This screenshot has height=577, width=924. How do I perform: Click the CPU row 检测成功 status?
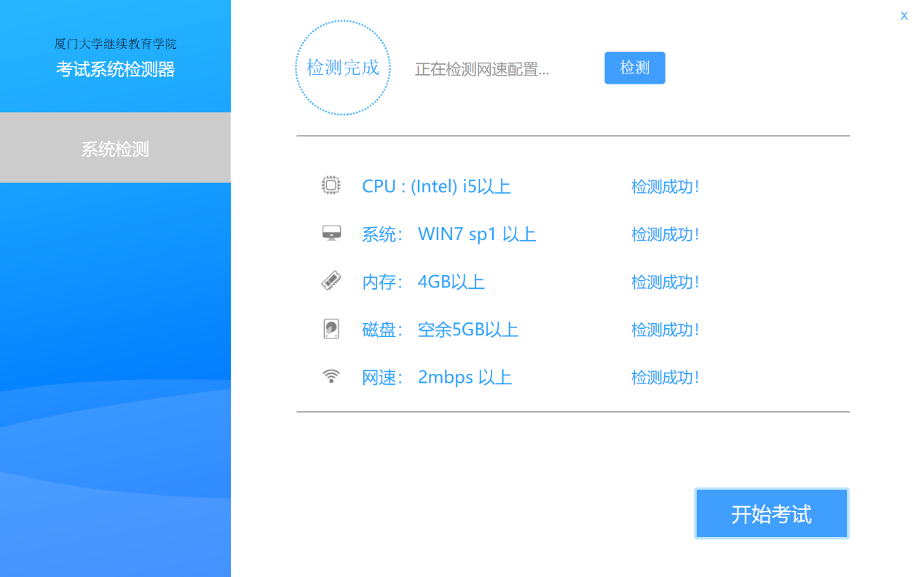[665, 186]
